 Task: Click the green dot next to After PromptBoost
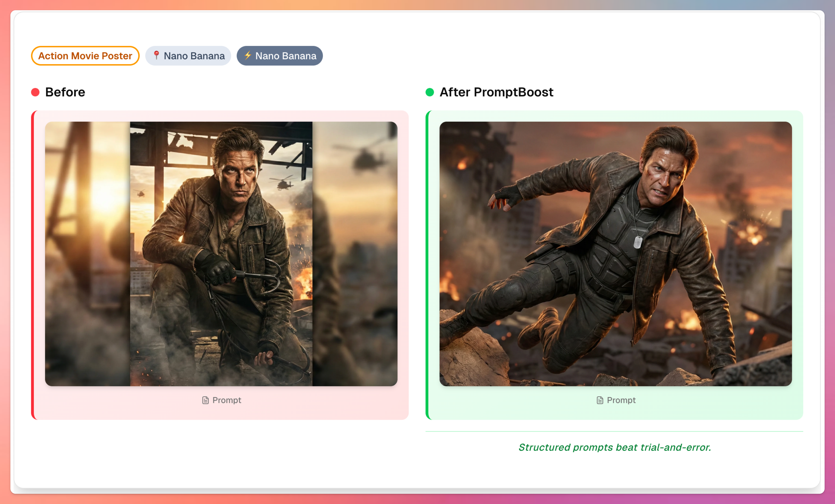[x=430, y=92]
